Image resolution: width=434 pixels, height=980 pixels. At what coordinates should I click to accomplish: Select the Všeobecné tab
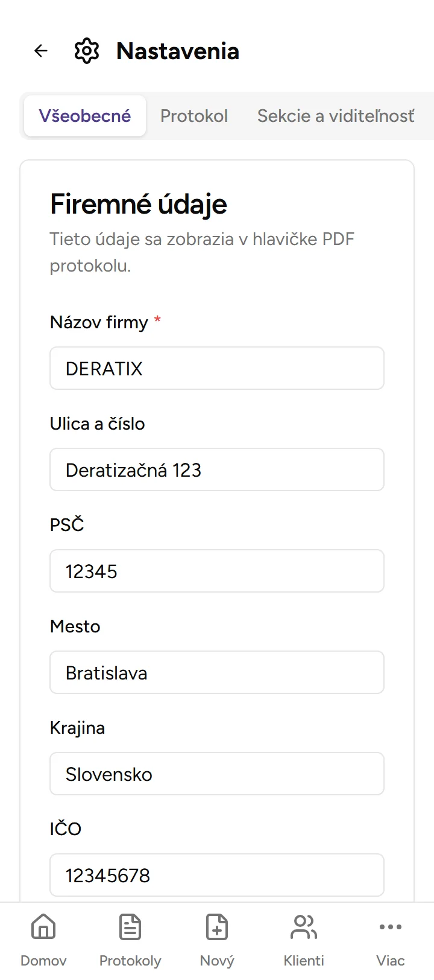84,116
